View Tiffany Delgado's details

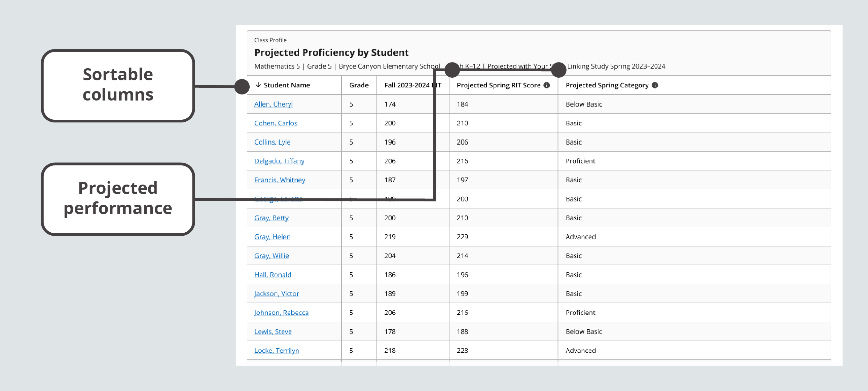pos(279,161)
